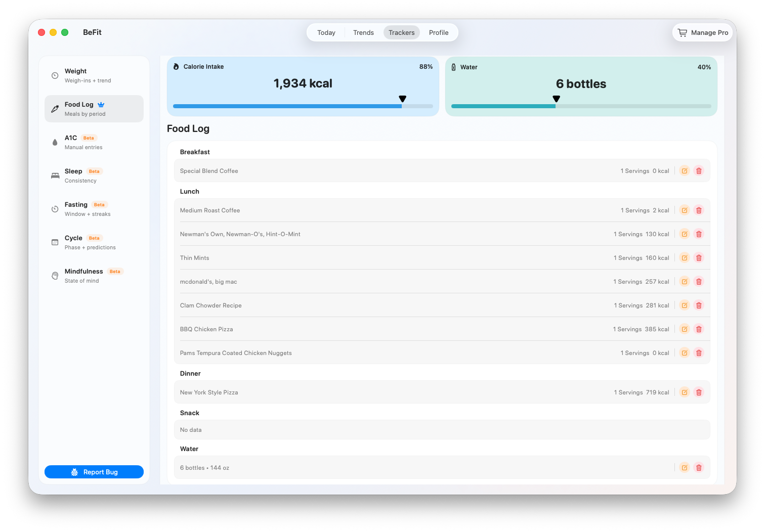Open the Fasting tracker in sidebar
The image size is (765, 532).
point(94,209)
